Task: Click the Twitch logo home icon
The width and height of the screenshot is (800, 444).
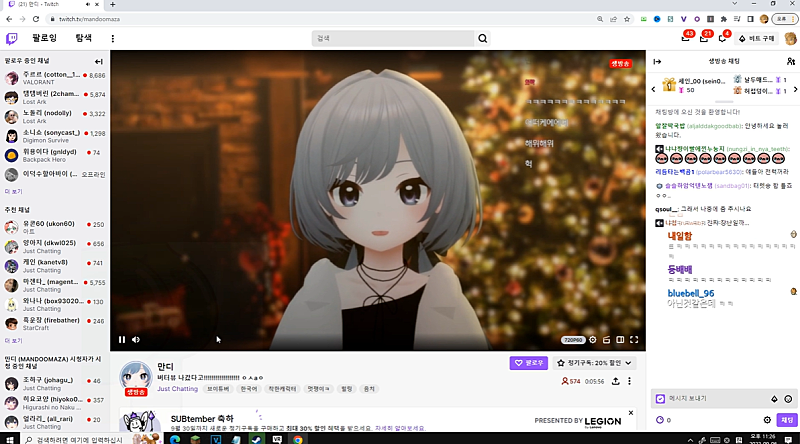Action: tap(11, 39)
